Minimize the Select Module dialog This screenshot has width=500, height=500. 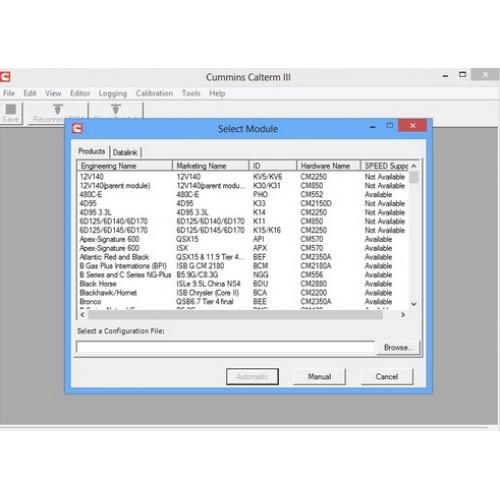click(373, 126)
